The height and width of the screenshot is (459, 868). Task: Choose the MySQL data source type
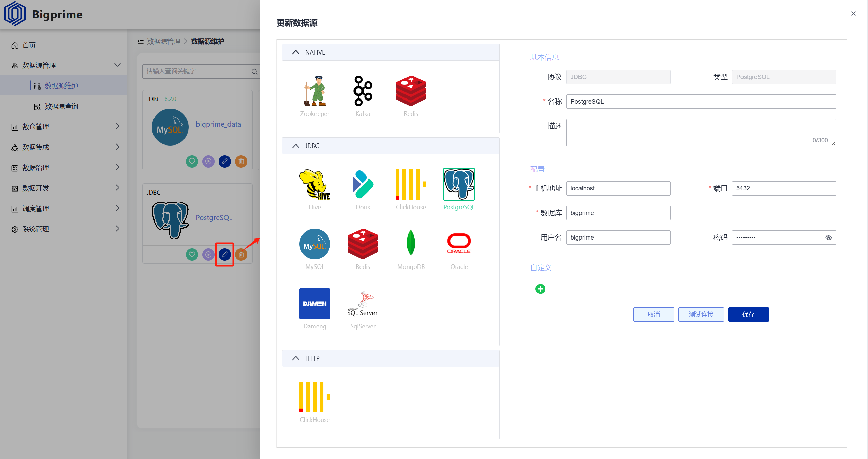click(314, 244)
